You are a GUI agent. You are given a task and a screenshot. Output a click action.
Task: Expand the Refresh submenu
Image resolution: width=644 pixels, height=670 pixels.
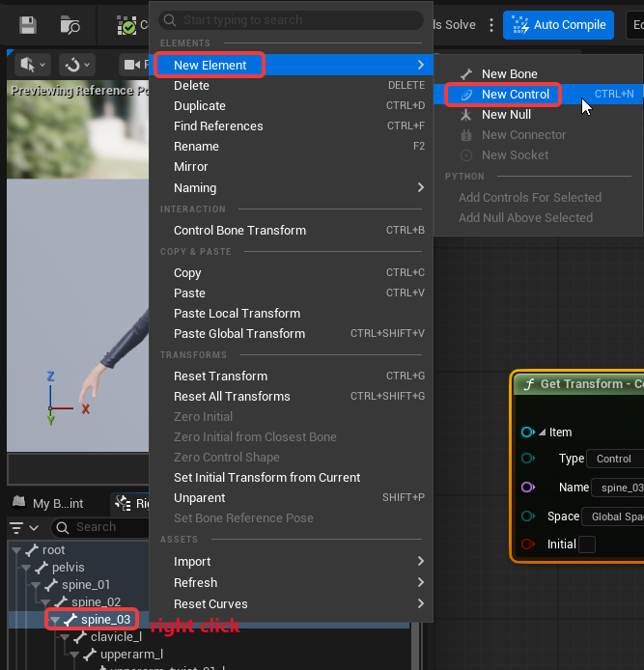(291, 583)
